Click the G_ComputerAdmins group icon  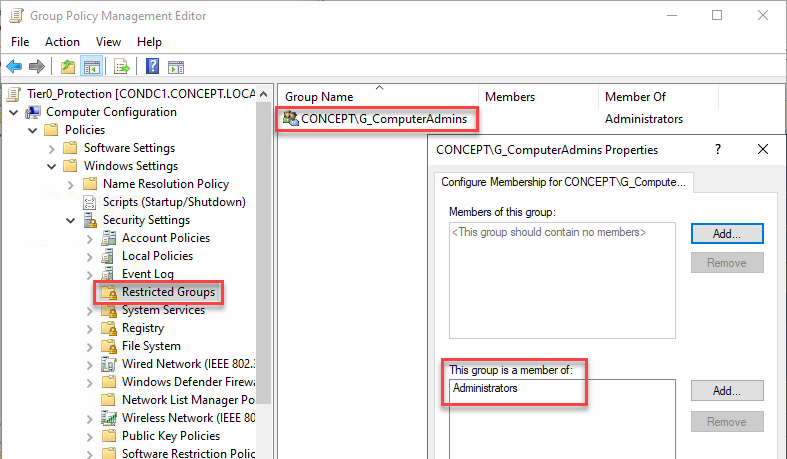click(x=290, y=118)
